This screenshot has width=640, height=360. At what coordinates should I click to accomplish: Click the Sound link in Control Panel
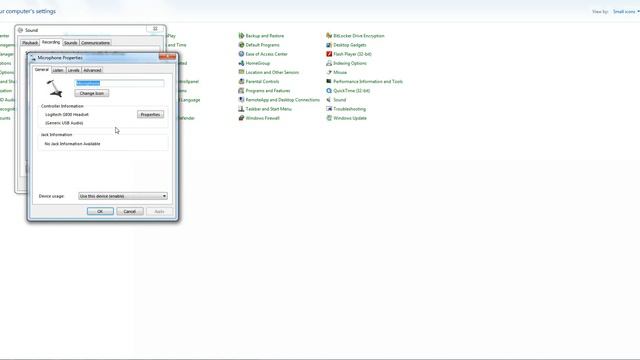click(339, 100)
